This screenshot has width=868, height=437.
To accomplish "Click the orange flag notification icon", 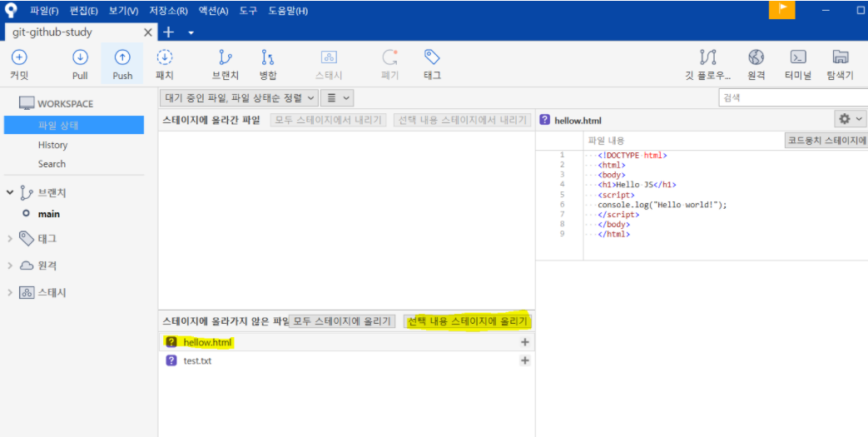I will click(782, 9).
